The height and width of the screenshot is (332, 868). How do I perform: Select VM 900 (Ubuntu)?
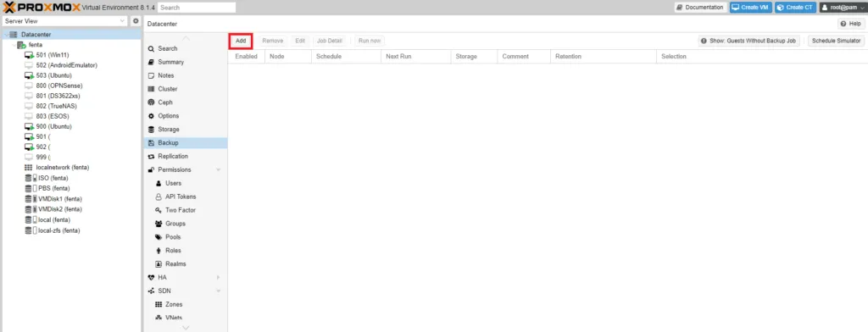[53, 127]
